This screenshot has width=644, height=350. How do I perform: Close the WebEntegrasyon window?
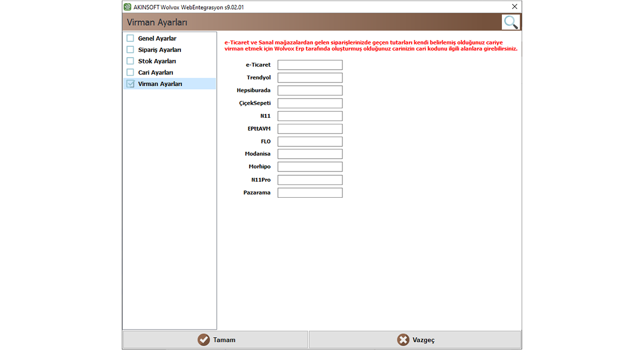514,6
